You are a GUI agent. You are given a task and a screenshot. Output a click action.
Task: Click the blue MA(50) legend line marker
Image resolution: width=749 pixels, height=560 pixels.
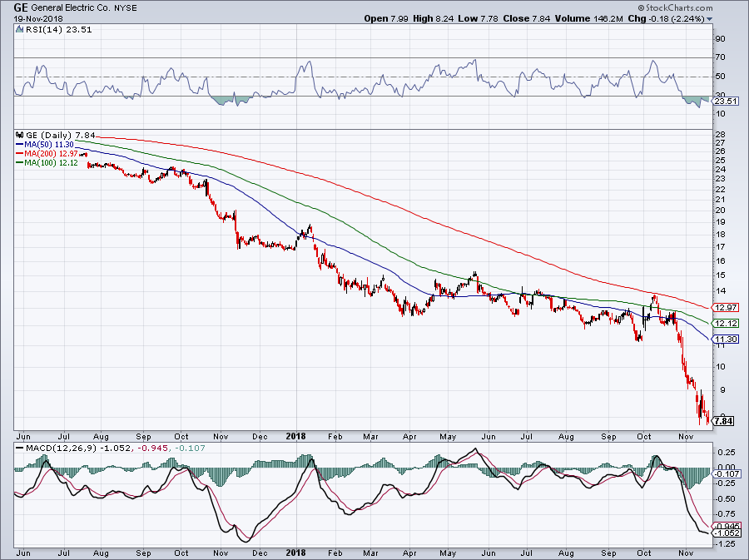tap(20, 145)
